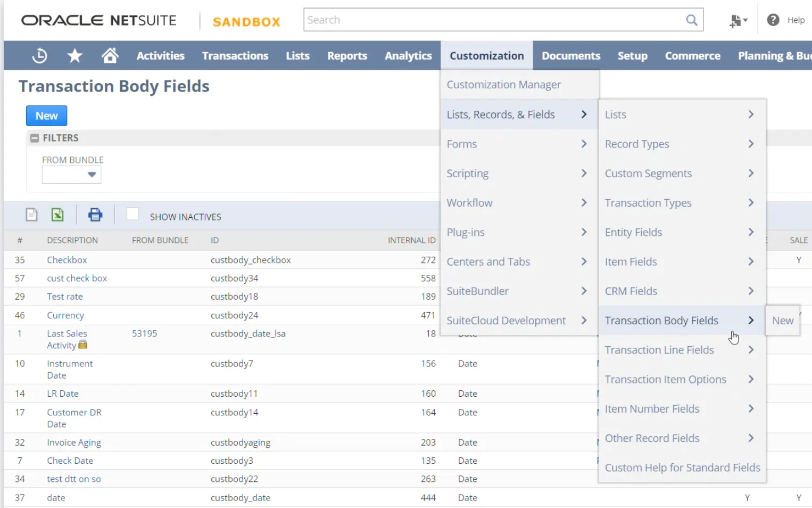Collapse the Filters section
The image size is (812, 508).
coord(35,138)
